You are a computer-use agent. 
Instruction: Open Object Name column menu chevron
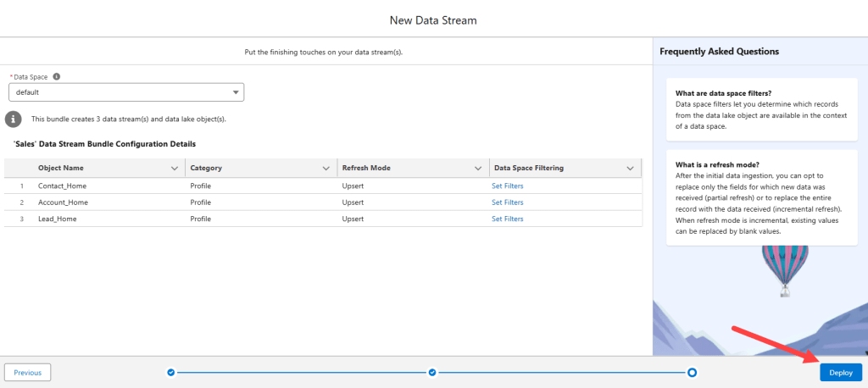point(175,169)
